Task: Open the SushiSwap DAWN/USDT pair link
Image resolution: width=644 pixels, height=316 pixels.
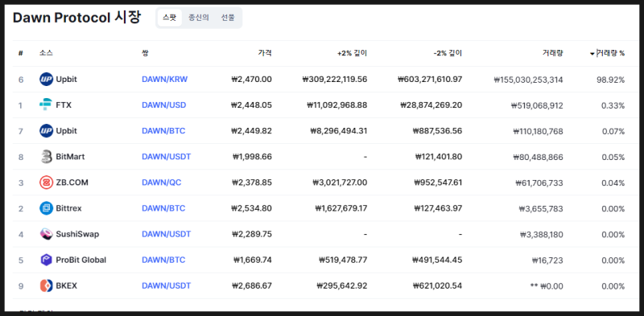Action: [x=167, y=234]
